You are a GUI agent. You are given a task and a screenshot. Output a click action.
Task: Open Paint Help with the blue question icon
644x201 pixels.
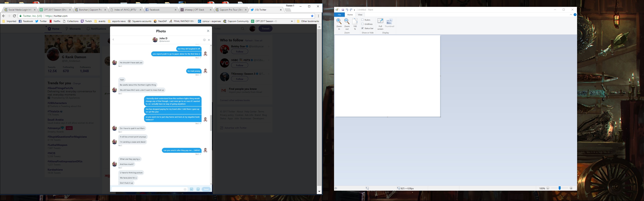coord(575,15)
